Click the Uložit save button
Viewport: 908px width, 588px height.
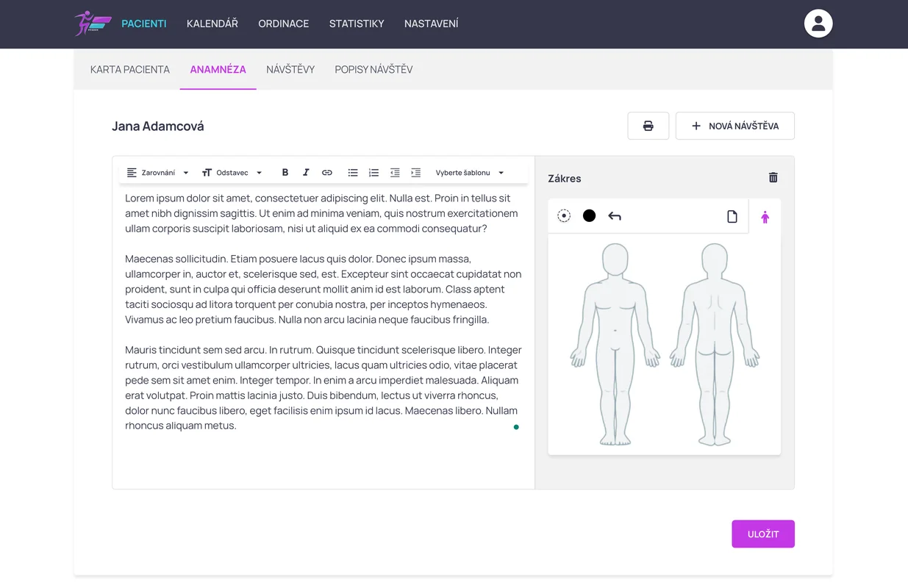coord(762,534)
